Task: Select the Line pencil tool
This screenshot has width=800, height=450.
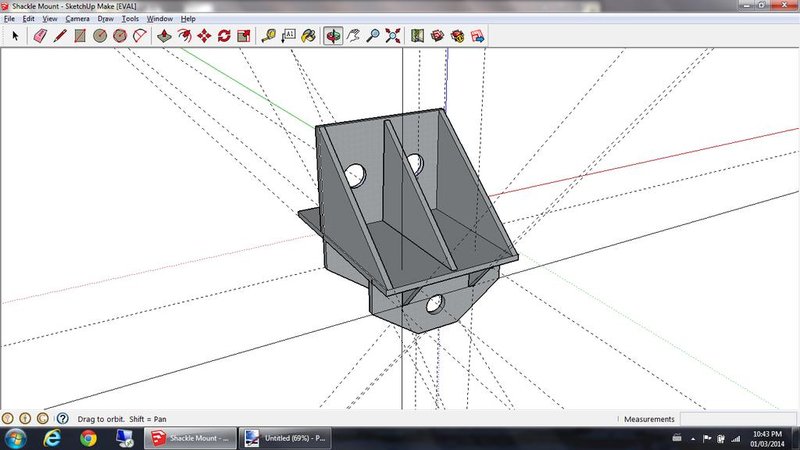Action: pos(60,36)
